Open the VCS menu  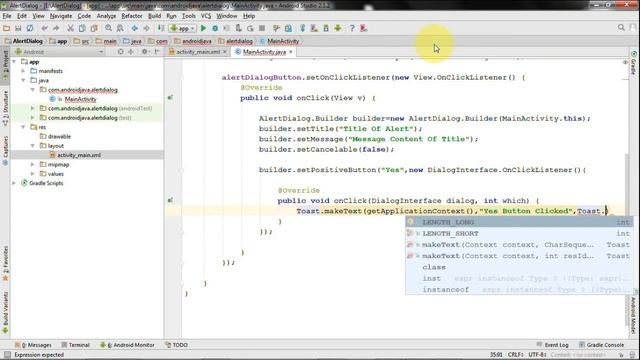click(x=206, y=16)
